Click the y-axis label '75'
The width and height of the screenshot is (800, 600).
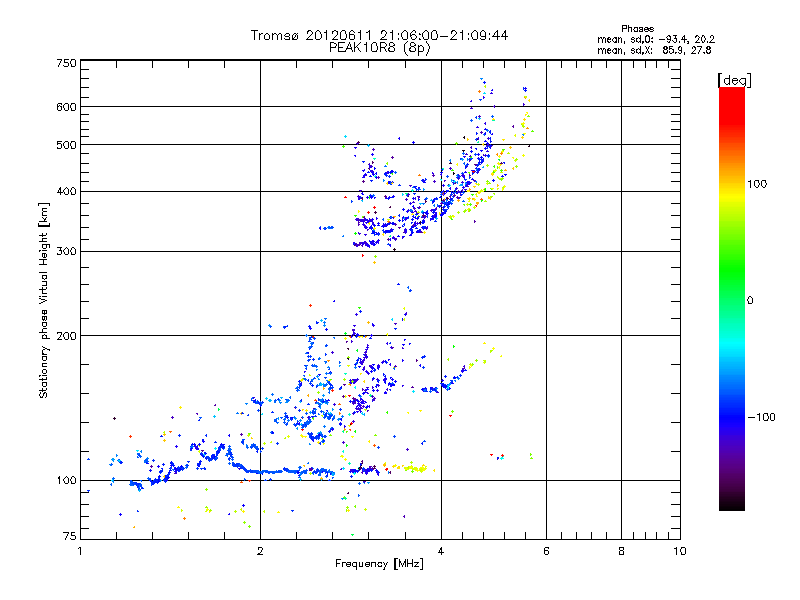(70, 536)
